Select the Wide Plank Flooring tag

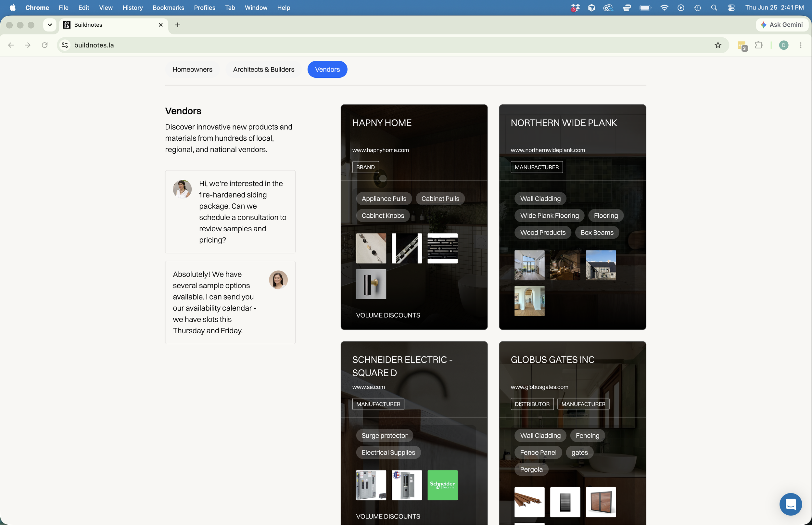549,215
